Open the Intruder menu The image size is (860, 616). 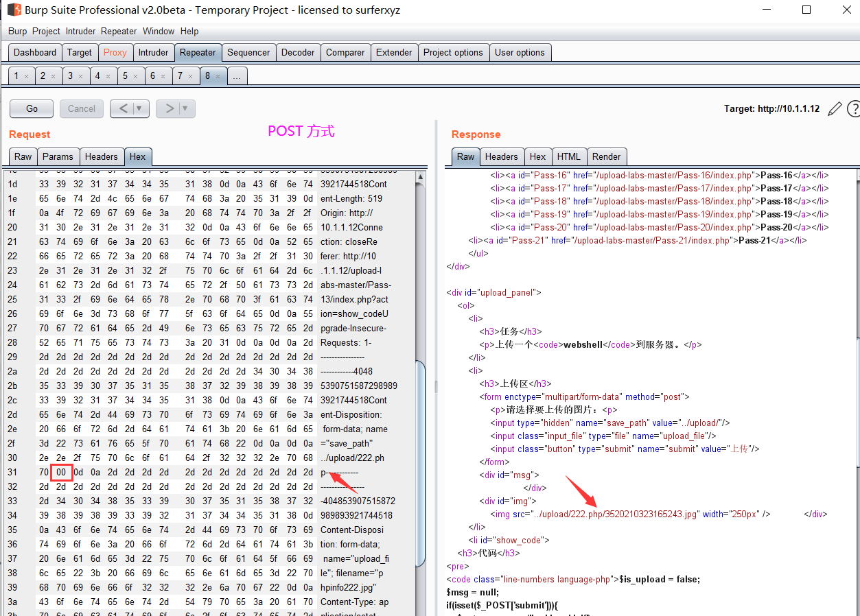(x=81, y=31)
